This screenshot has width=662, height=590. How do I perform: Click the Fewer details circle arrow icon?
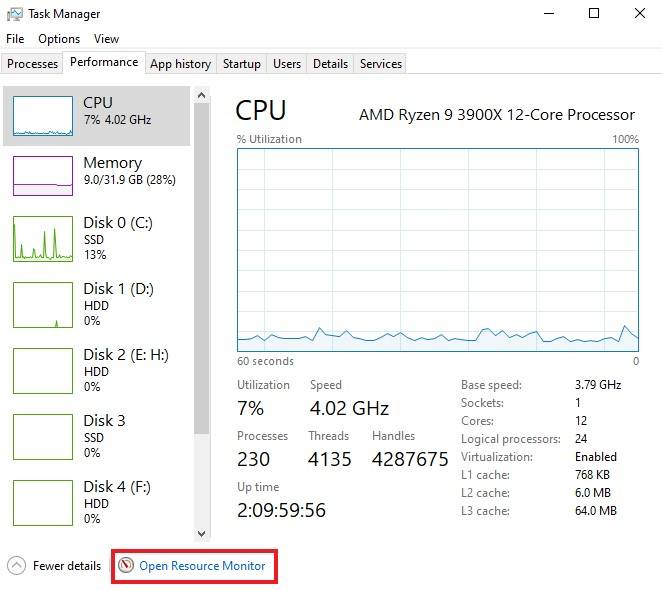16,566
